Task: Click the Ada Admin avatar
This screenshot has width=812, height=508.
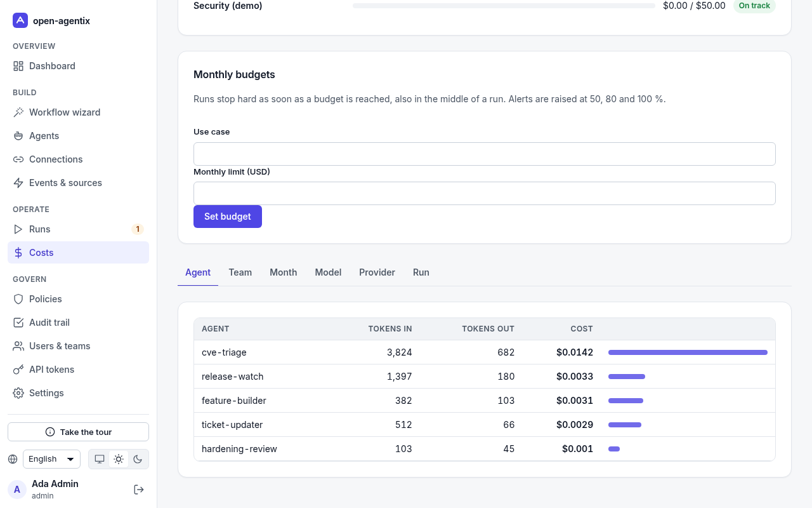Action: (17, 490)
